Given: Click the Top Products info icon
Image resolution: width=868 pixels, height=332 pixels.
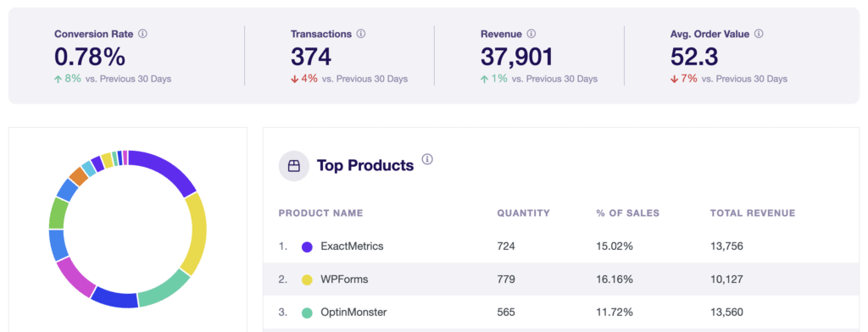Looking at the screenshot, I should [x=427, y=159].
